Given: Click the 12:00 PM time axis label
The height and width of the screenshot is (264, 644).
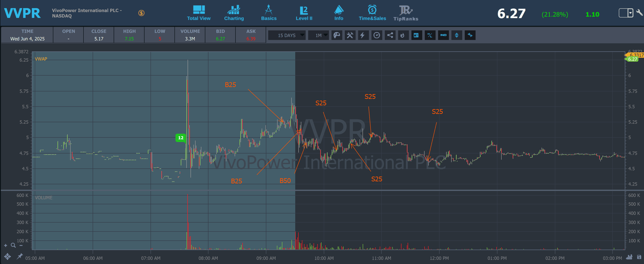Looking at the screenshot, I should (439, 258).
